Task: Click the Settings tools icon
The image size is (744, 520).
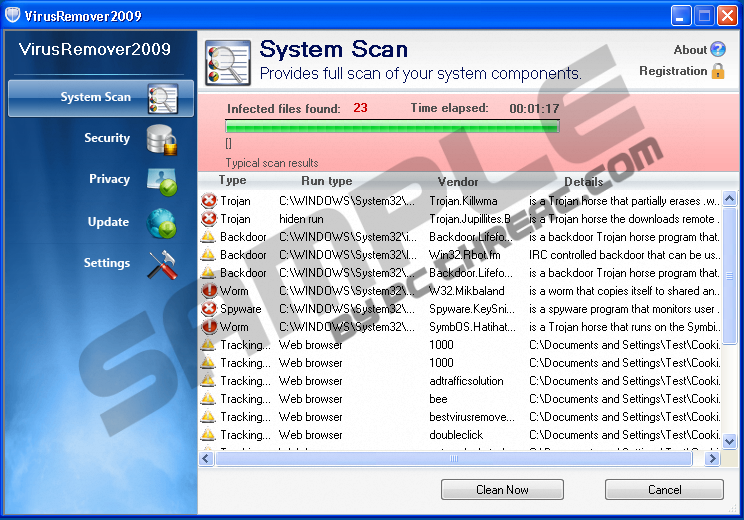Action: point(161,264)
